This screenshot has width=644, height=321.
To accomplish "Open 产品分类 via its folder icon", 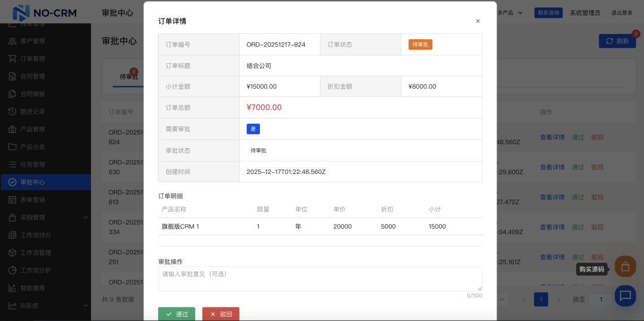I will [13, 147].
